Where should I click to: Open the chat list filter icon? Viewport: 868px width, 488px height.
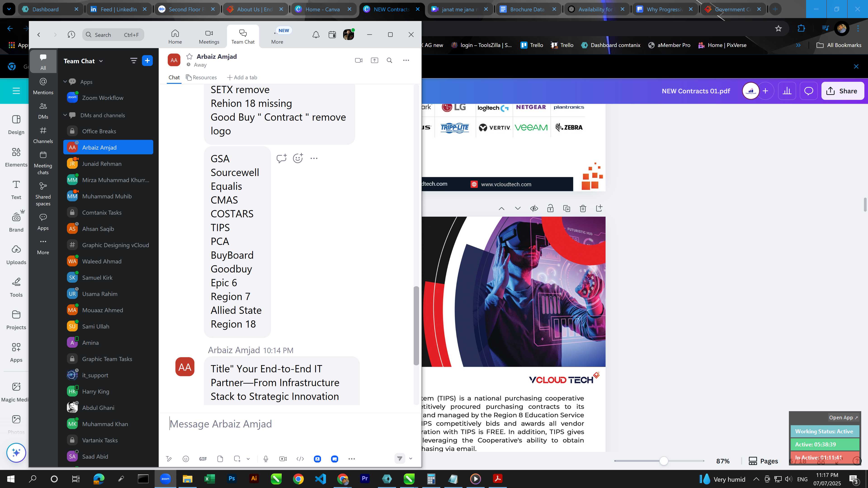[133, 61]
